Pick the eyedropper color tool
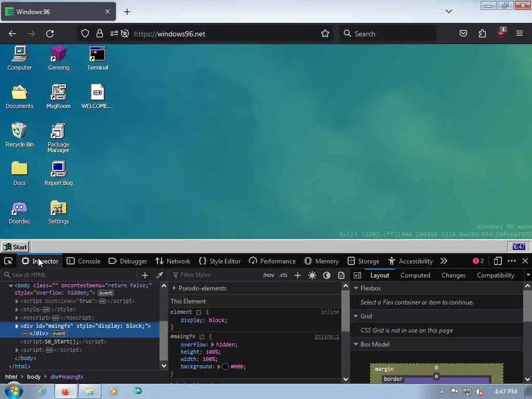 [x=159, y=275]
